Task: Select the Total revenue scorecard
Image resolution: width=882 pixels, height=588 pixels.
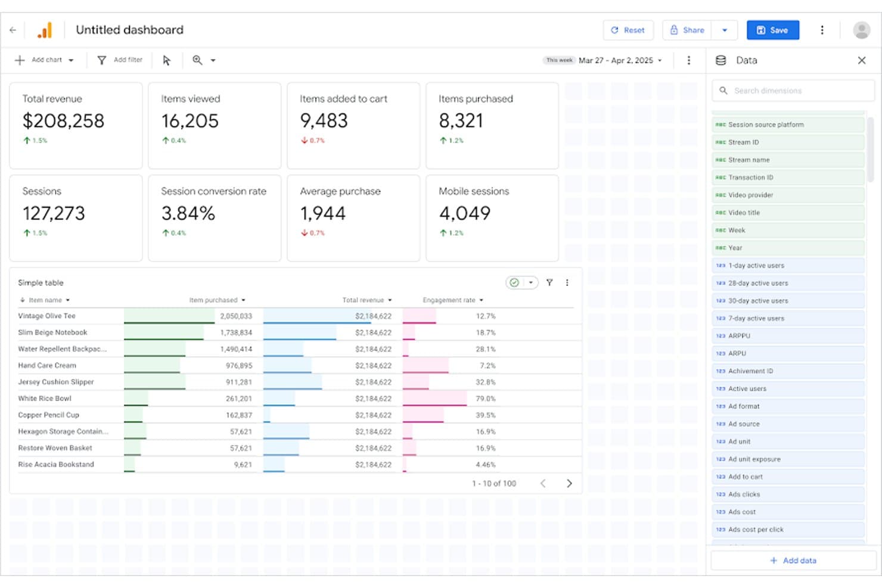Action: pyautogui.click(x=76, y=126)
